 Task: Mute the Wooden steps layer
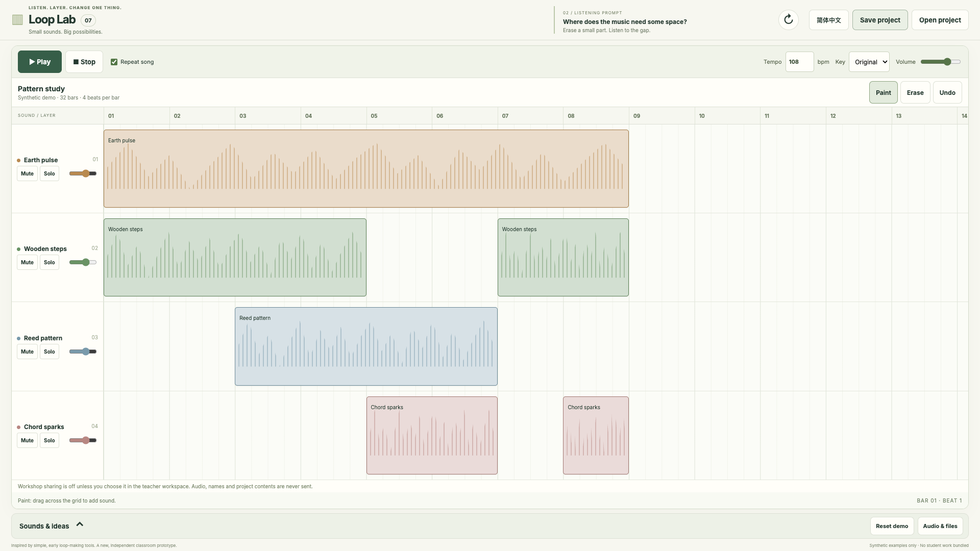tap(27, 262)
